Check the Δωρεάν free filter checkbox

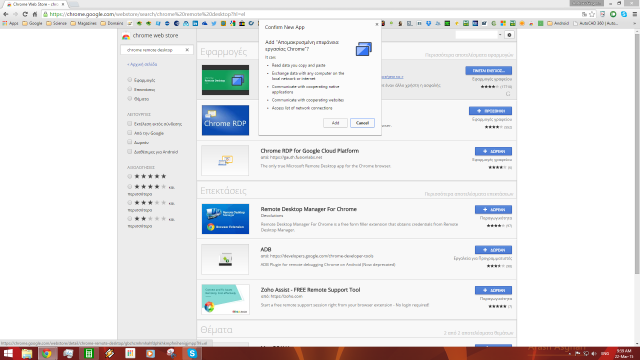129,142
